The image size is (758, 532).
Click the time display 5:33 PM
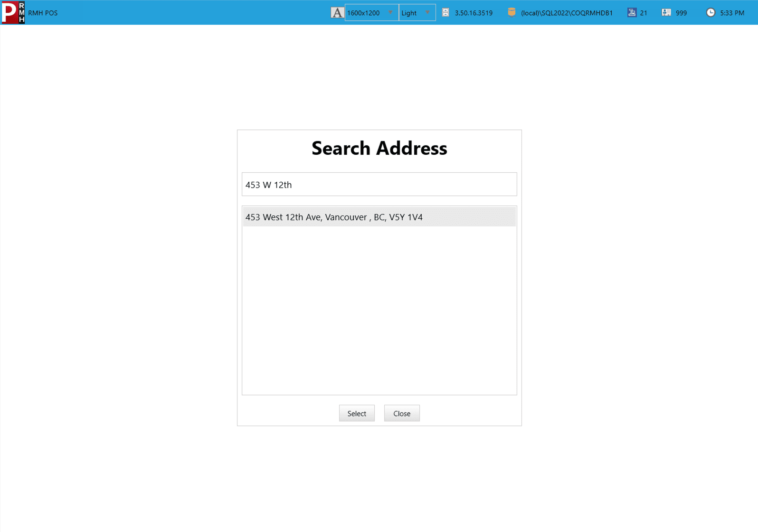(x=732, y=13)
